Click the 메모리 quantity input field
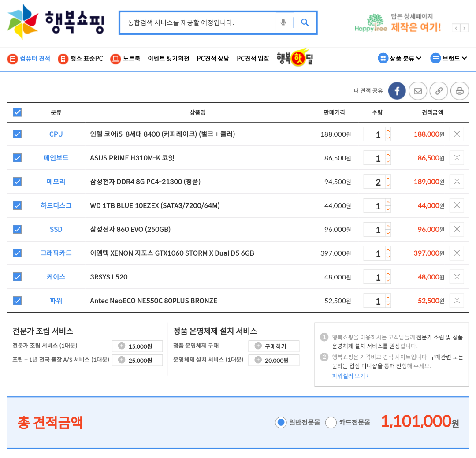This screenshot has height=458, width=476. (374, 182)
